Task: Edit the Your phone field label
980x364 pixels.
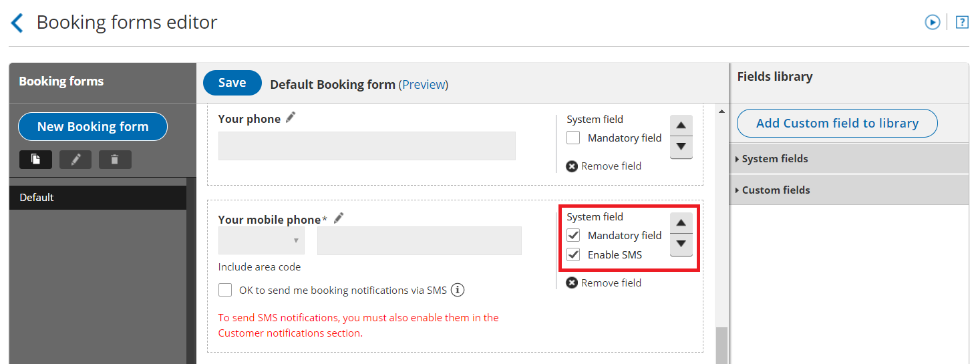Action: click(x=290, y=118)
